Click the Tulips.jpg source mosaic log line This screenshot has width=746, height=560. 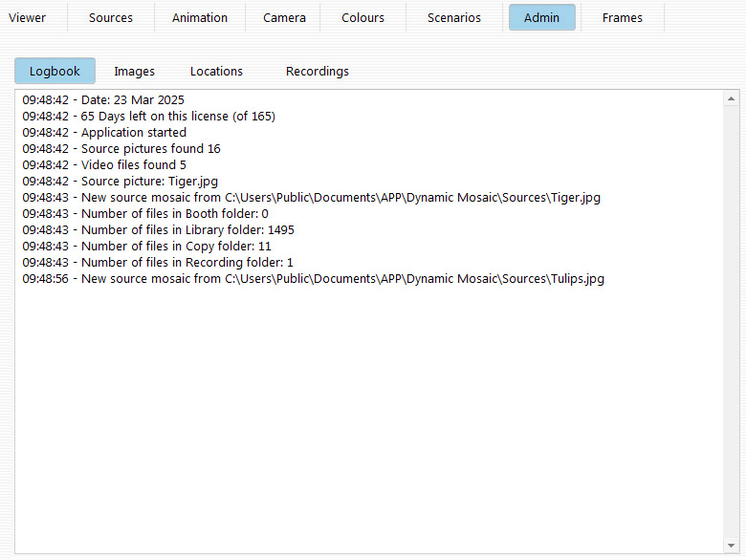click(314, 279)
